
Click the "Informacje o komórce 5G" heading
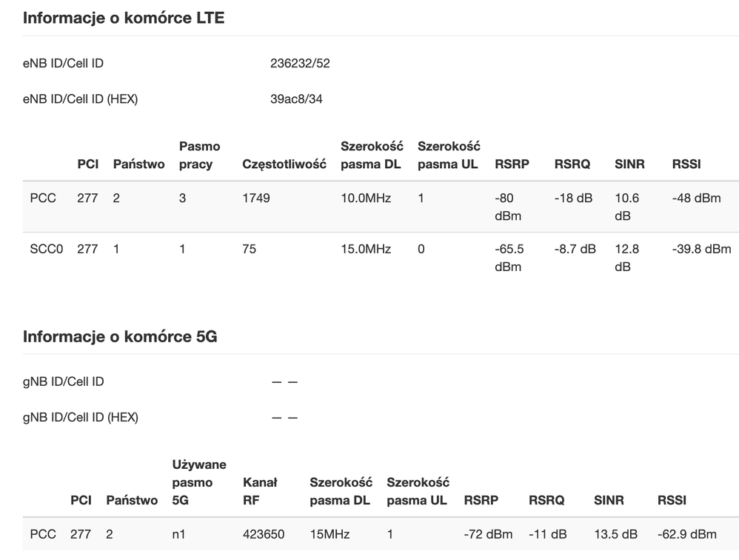120,336
